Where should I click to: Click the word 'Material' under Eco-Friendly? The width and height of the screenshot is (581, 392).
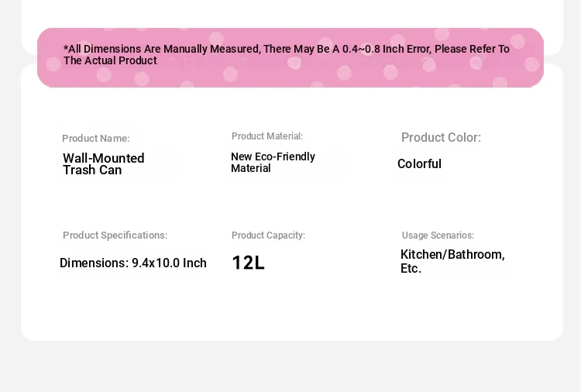coord(250,169)
